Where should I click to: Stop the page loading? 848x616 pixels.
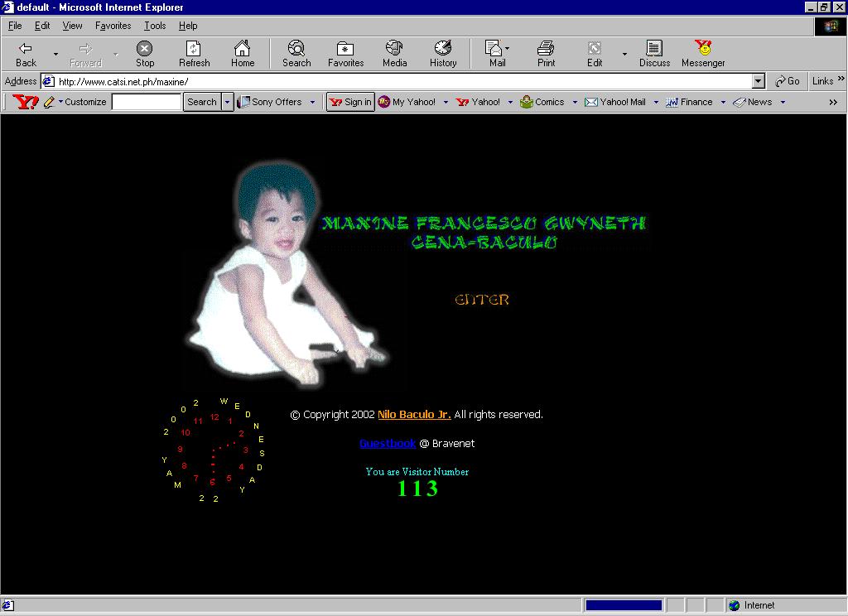144,54
